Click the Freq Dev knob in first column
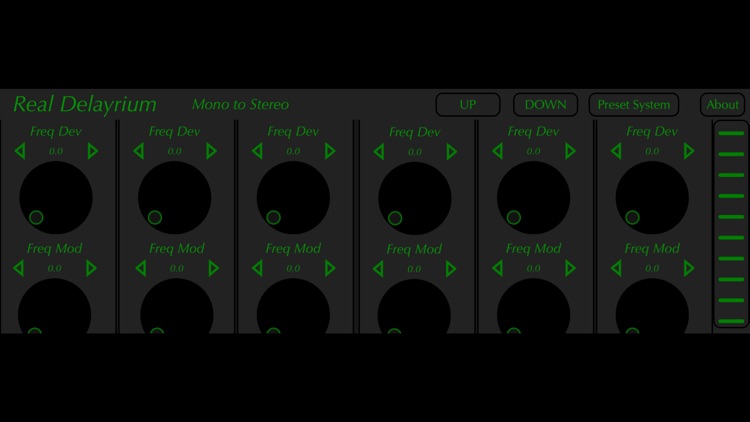The width and height of the screenshot is (750, 422). point(56,198)
